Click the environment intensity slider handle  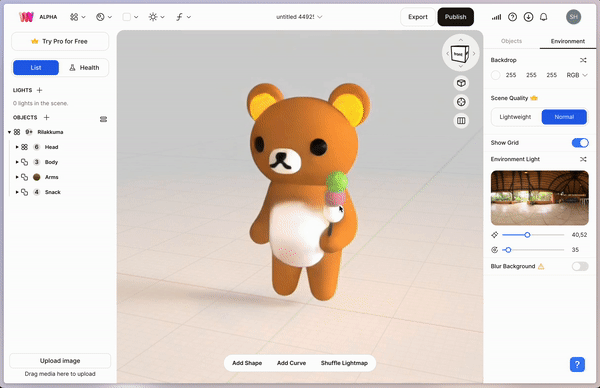(x=527, y=235)
